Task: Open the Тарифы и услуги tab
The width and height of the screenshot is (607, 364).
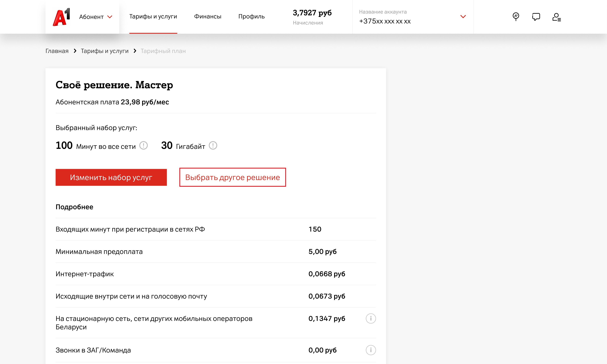Action: pyautogui.click(x=153, y=17)
